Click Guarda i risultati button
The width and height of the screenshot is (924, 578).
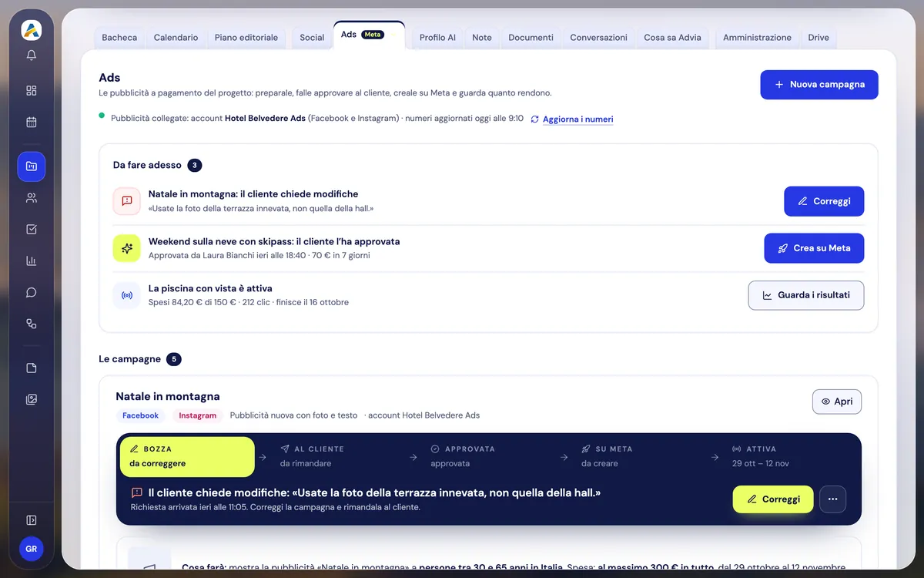[x=805, y=295]
